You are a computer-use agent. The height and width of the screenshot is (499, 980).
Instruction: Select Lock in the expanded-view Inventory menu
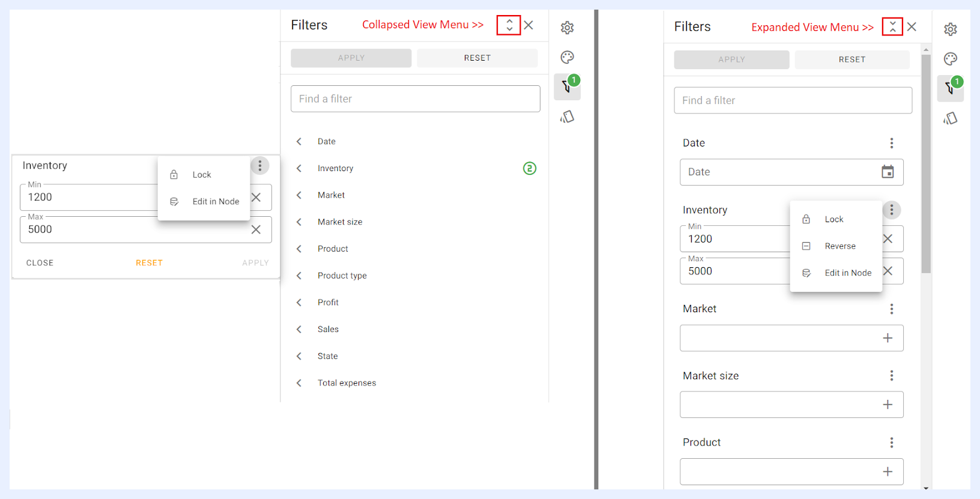pyautogui.click(x=836, y=219)
